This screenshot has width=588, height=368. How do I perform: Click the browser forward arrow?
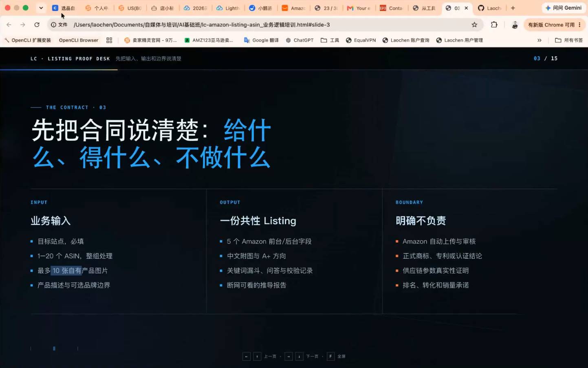[x=23, y=25]
